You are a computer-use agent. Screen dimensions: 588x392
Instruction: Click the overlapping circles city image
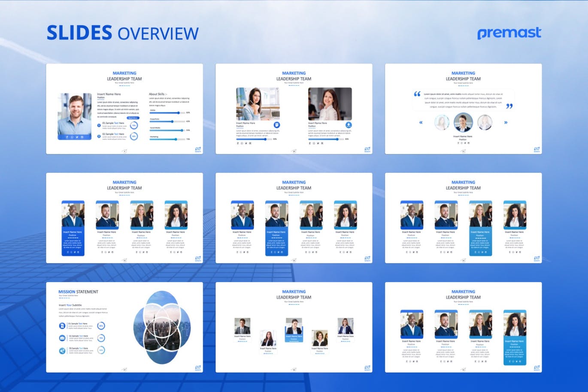[162, 327]
